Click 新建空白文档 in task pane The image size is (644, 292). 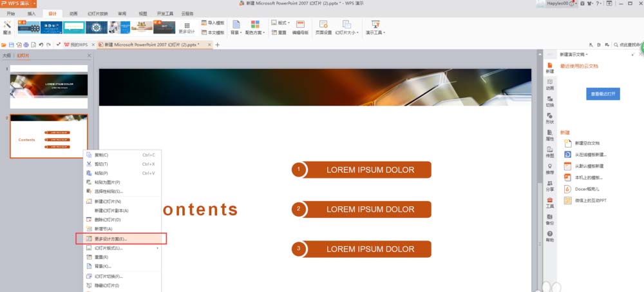tap(587, 143)
